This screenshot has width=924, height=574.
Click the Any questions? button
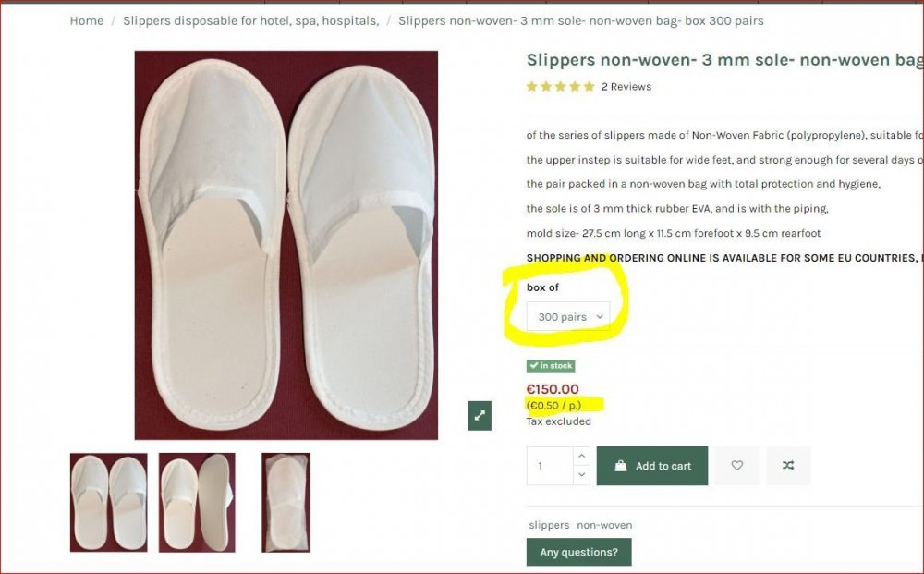(x=579, y=551)
